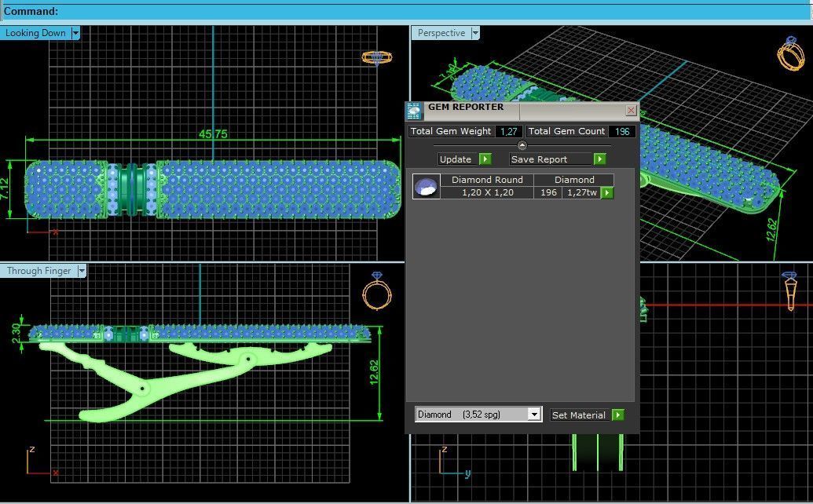
Task: Click the 2.30 thickness dimension text
Action: (16, 333)
